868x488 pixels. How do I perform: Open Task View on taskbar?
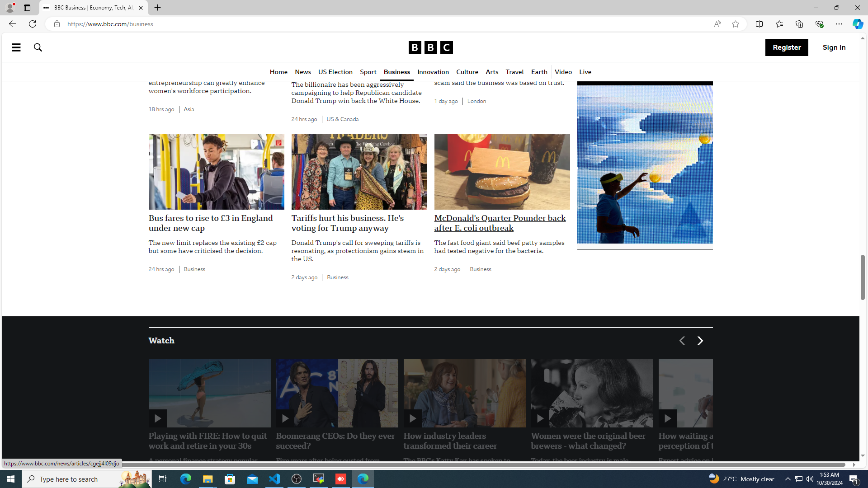(x=163, y=479)
